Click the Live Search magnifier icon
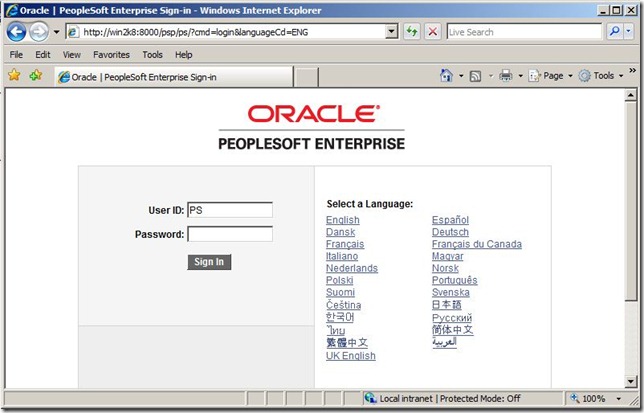 pyautogui.click(x=615, y=32)
